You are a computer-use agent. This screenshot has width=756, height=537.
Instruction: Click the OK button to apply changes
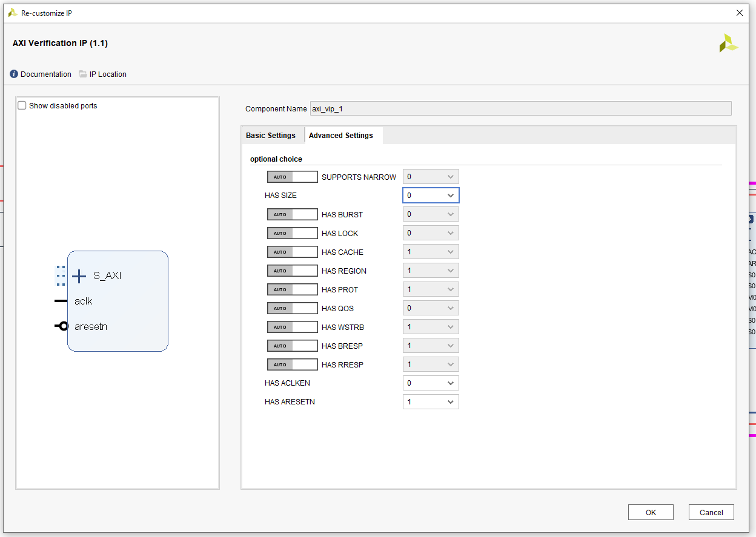click(x=651, y=512)
